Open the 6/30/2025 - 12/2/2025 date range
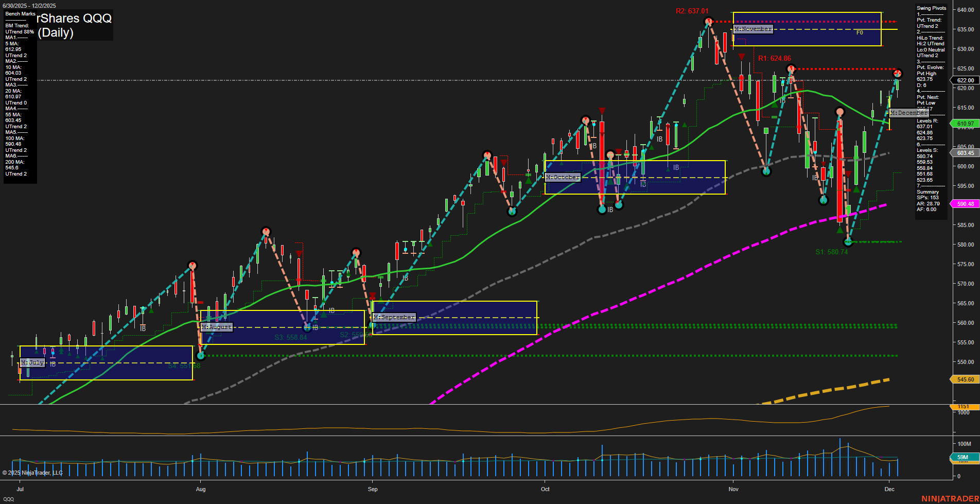 (x=29, y=5)
